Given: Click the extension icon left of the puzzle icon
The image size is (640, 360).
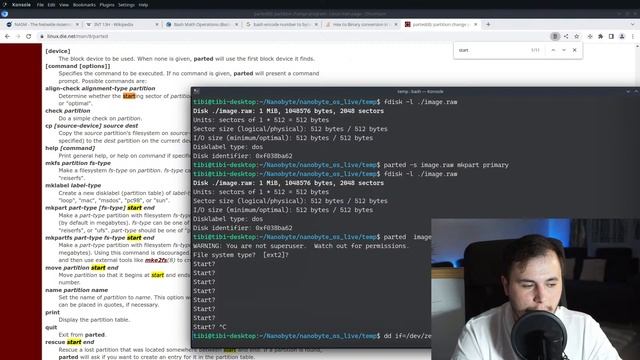Looking at the screenshot, I should [x=590, y=36].
